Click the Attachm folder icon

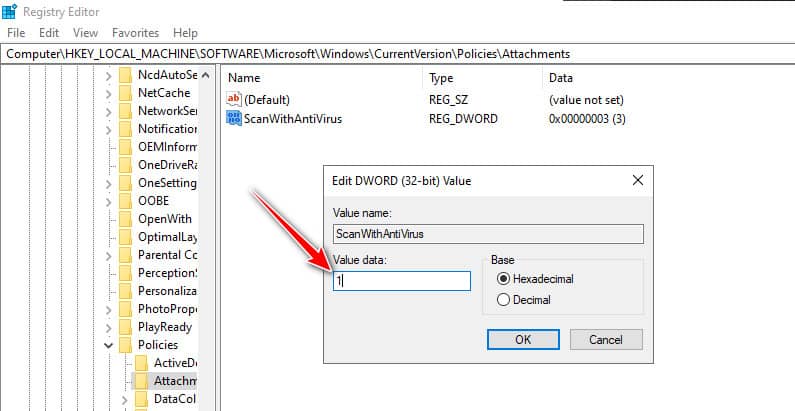(141, 381)
